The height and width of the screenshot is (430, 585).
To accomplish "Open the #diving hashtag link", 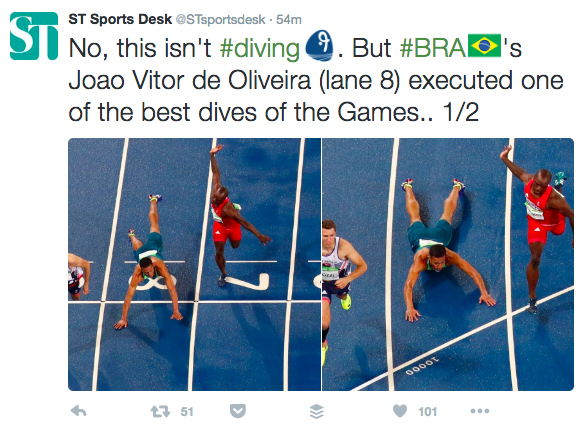I will 259,48.
